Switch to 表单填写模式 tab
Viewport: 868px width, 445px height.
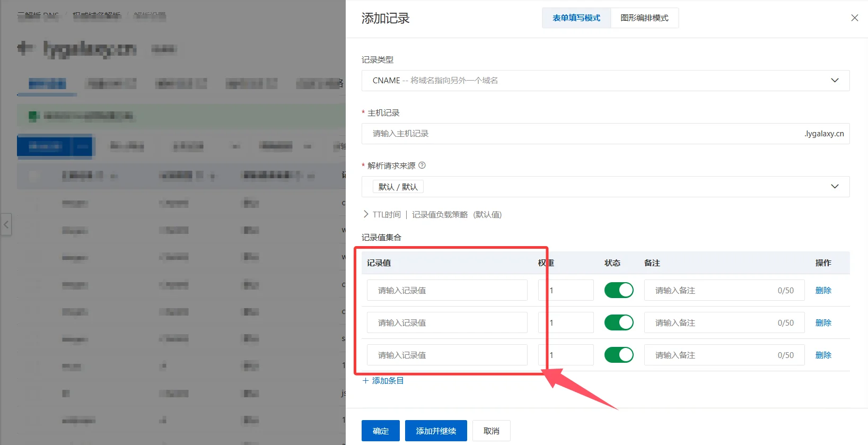coord(576,18)
